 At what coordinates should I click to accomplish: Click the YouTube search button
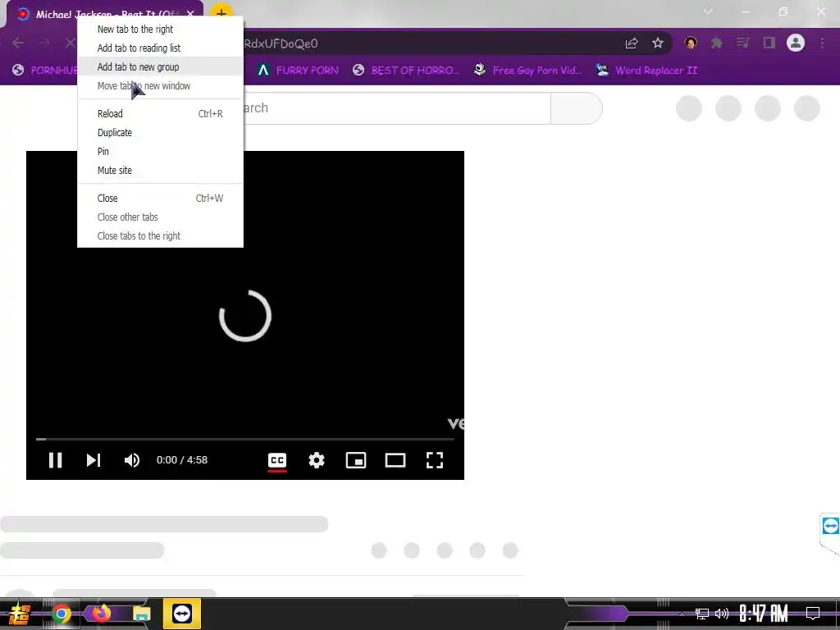coord(577,108)
